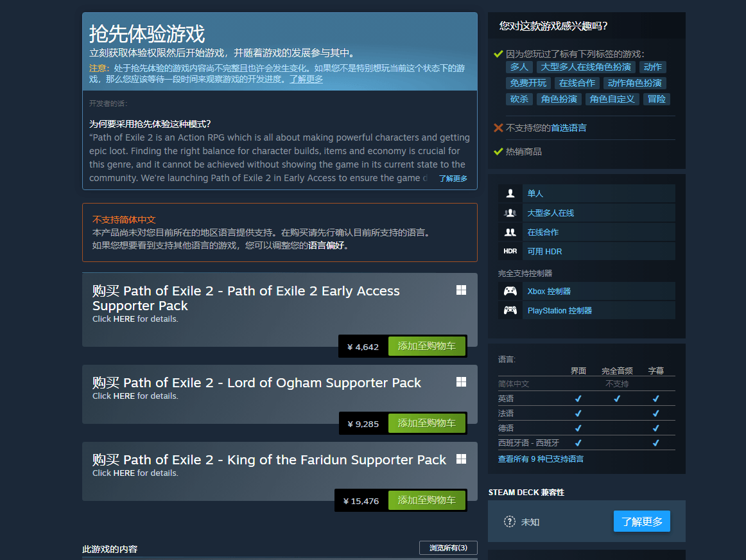This screenshot has height=560, width=746.
Task: Click 法语 language row label
Action: tap(506, 413)
